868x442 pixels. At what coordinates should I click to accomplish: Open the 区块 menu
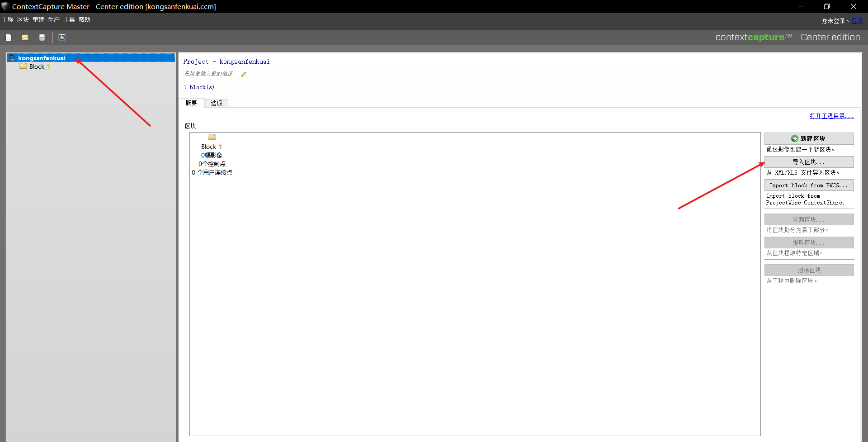[23, 19]
